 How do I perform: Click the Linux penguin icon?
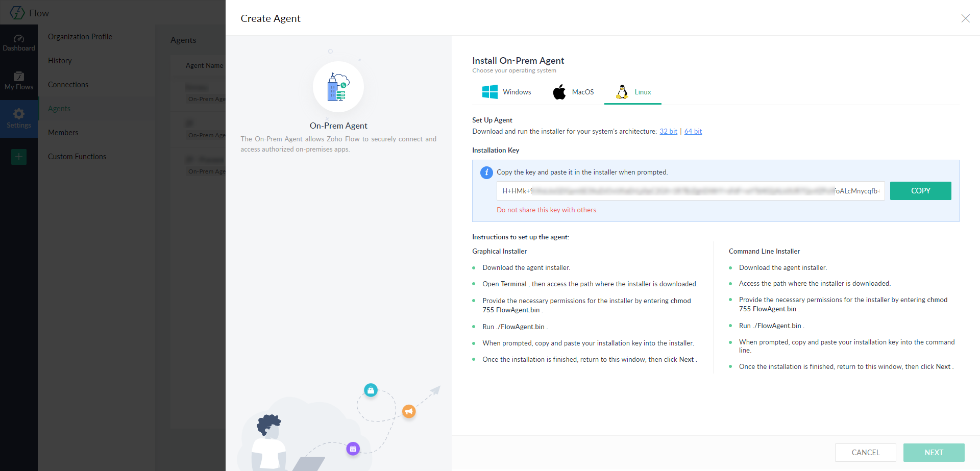622,92
